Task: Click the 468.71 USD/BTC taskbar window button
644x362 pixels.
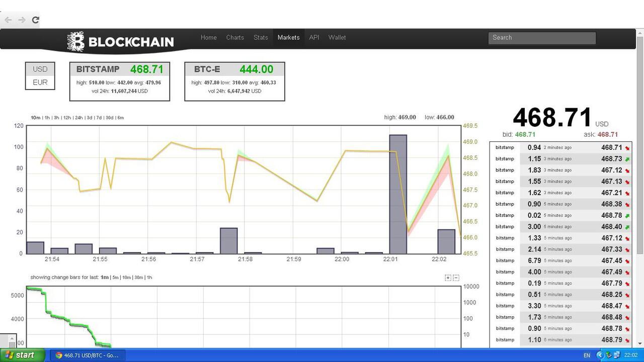Action: tap(88, 355)
